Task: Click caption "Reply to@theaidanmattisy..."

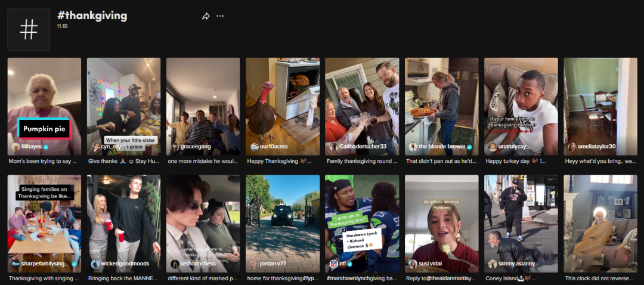Action: tap(441, 278)
